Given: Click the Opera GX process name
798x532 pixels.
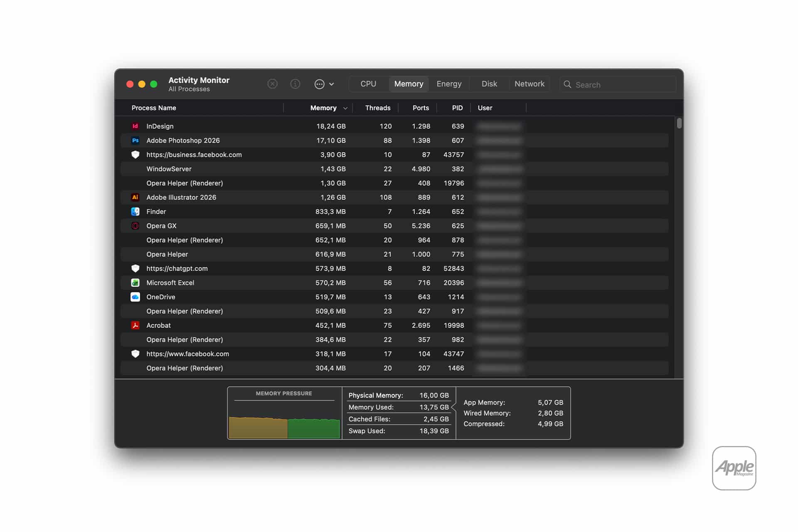Looking at the screenshot, I should pyautogui.click(x=161, y=226).
